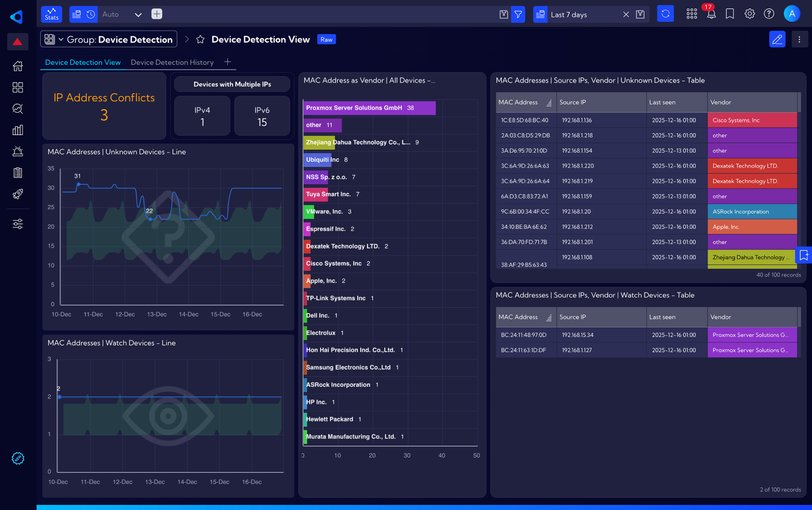Image resolution: width=812 pixels, height=510 pixels.
Task: Clear the Last 7 days time range
Action: 626,15
